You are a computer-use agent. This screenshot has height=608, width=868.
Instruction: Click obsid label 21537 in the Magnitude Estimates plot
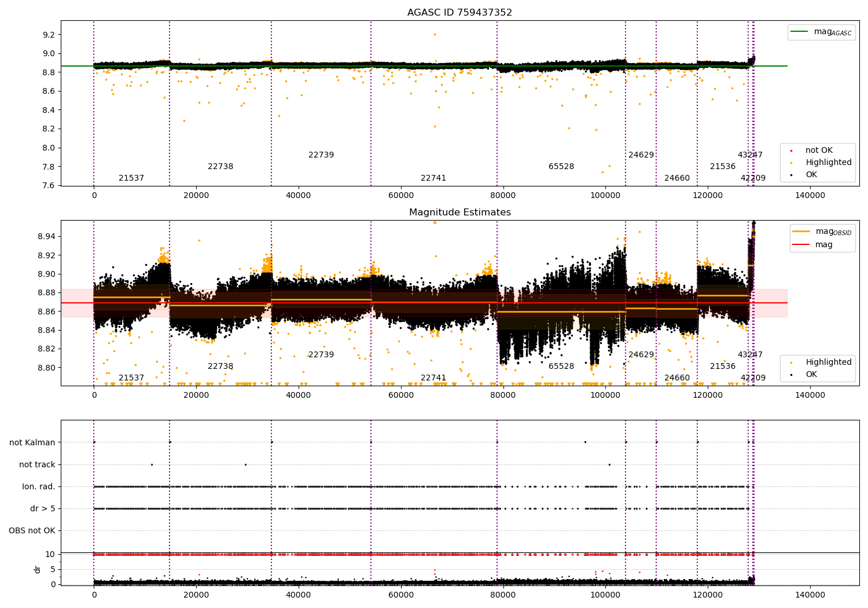coord(131,378)
